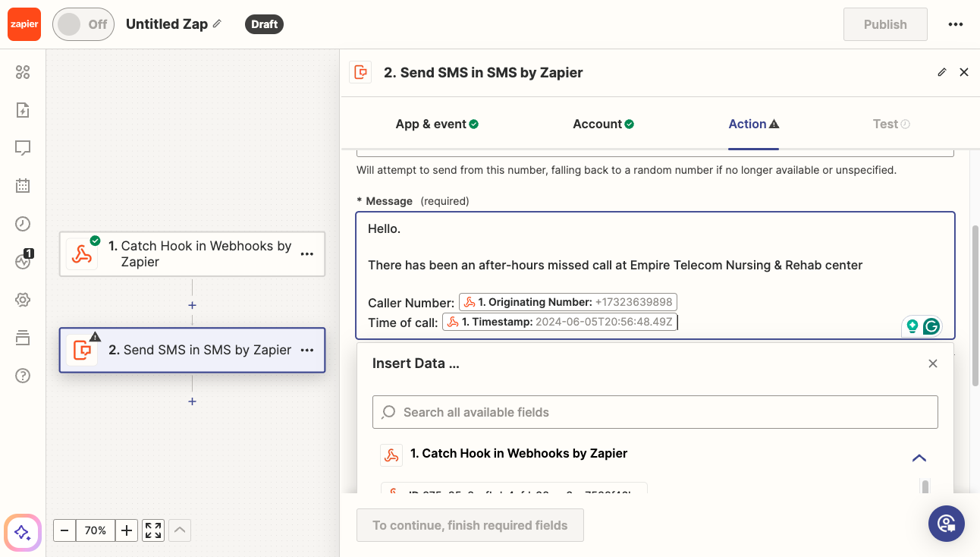Open the calendar schedule icon in sidebar
Screen dimensions: 980x557
coord(23,185)
